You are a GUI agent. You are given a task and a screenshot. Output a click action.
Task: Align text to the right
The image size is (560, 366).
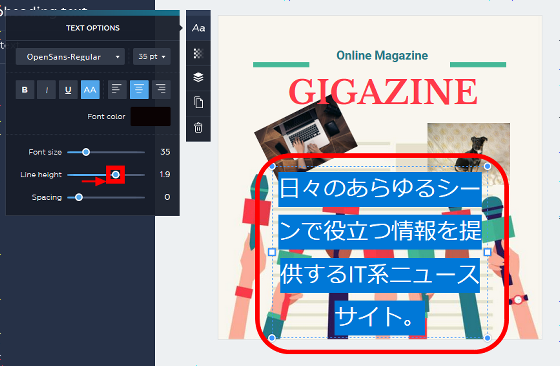pyautogui.click(x=161, y=90)
